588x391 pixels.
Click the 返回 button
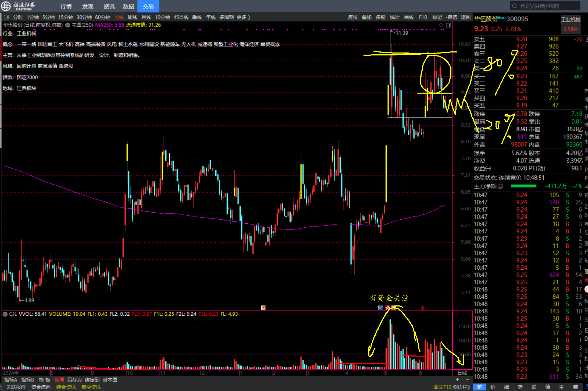[466, 17]
